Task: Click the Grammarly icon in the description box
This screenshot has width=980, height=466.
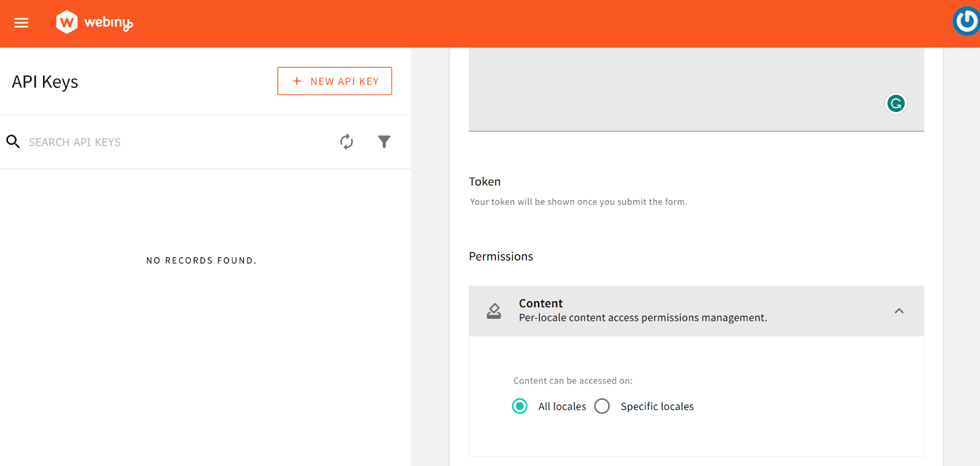Action: (x=896, y=103)
